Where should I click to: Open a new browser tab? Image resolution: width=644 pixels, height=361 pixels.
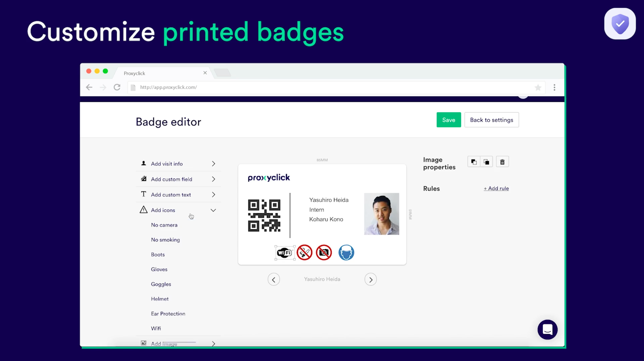[222, 73]
